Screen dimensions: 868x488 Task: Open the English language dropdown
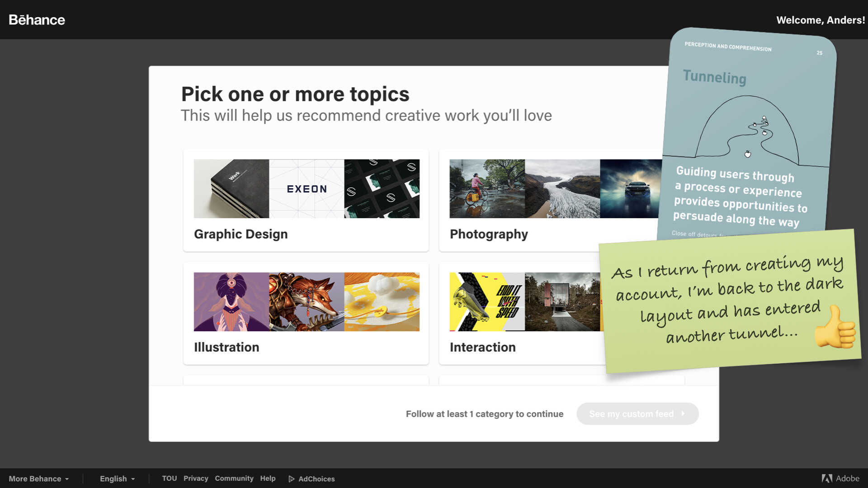tap(117, 479)
